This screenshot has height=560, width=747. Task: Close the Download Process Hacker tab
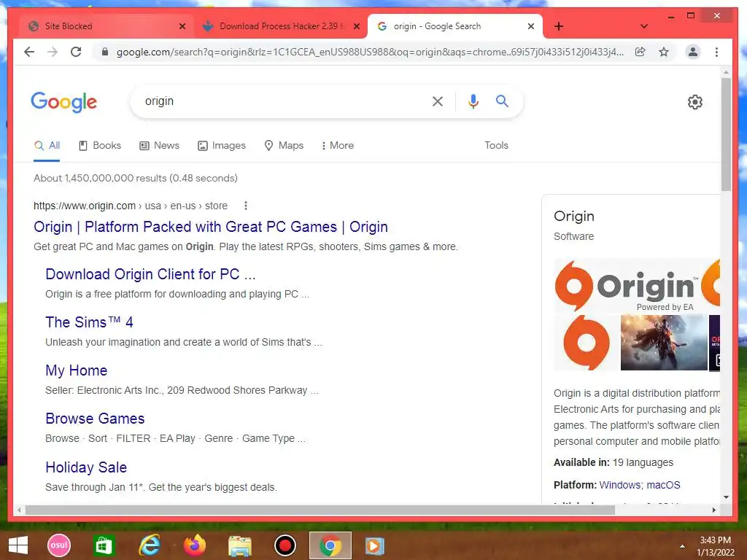356,26
